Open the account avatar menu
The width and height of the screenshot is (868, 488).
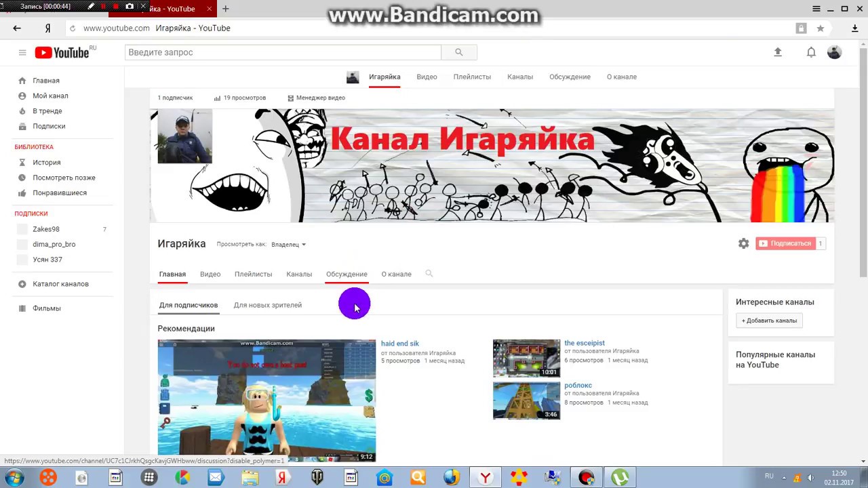(835, 52)
